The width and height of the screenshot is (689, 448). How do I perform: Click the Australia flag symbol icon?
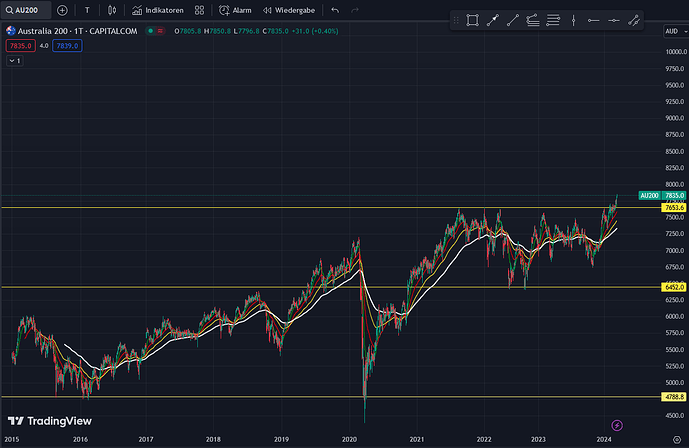[x=11, y=31]
